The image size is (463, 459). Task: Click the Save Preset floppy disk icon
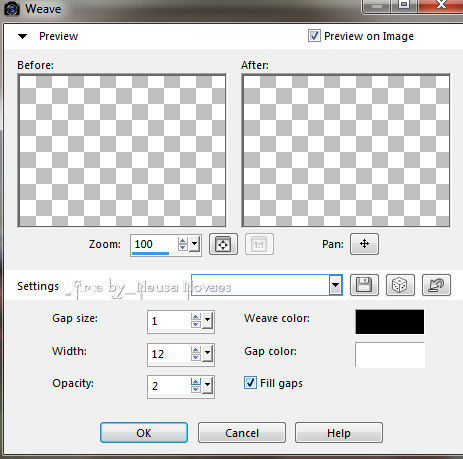pyautogui.click(x=364, y=285)
